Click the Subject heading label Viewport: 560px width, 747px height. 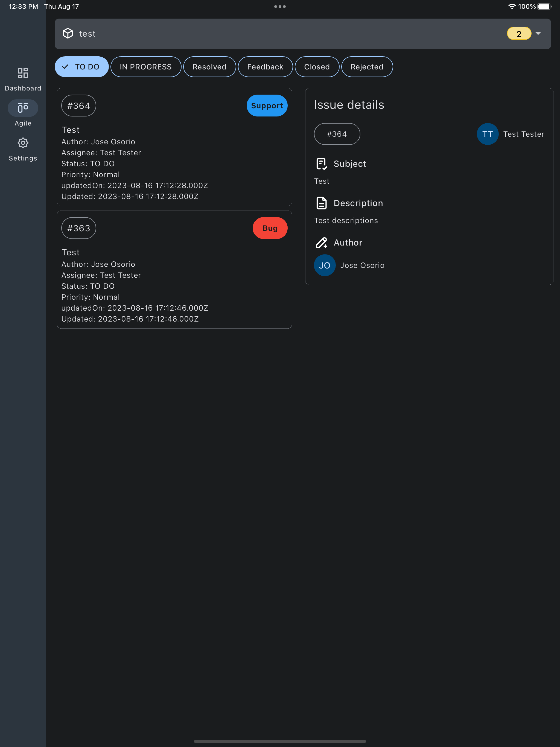point(349,164)
